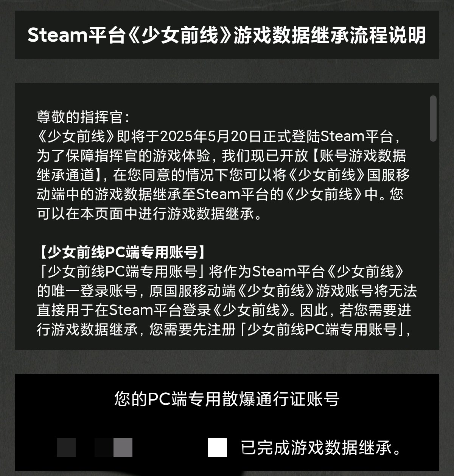
Task: Click the line starting 动端中的游戏数据继承至Steam
Action: coord(220,194)
